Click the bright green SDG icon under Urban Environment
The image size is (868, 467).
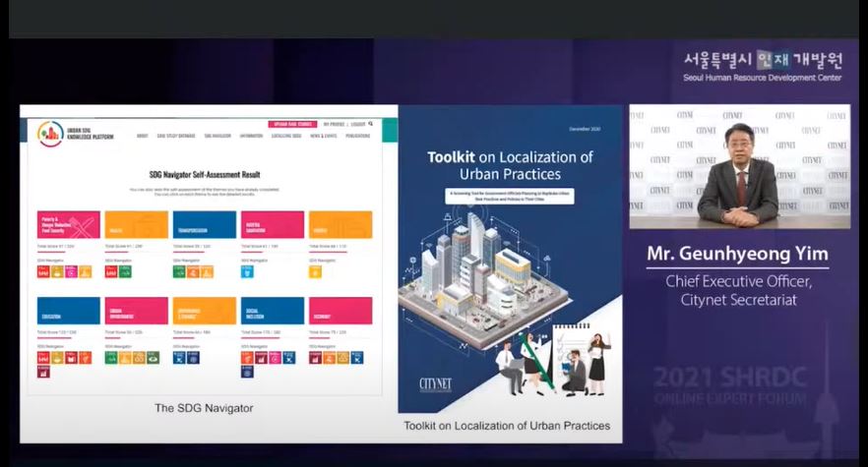pyautogui.click(x=111, y=358)
